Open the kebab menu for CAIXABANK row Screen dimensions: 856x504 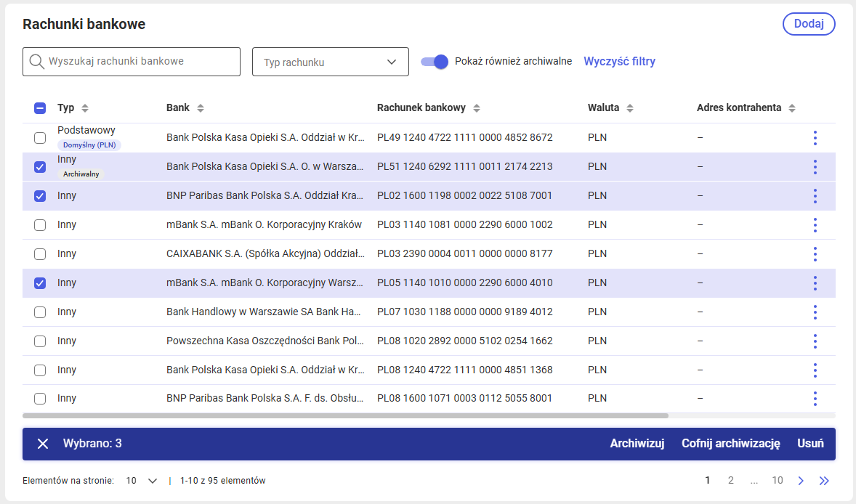(815, 254)
